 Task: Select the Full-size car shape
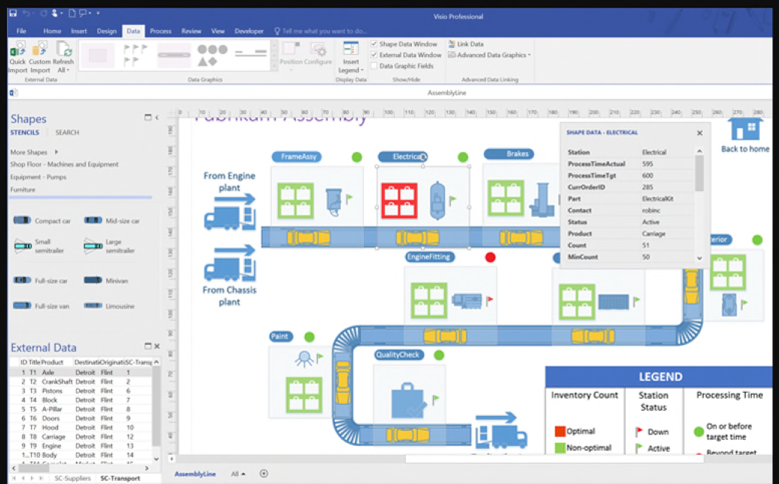[x=22, y=280]
